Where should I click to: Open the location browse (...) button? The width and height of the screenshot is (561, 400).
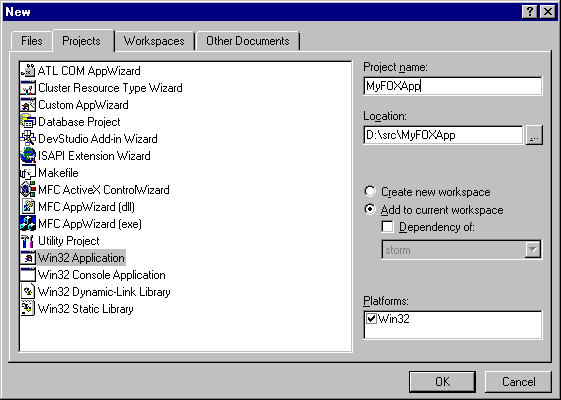pyautogui.click(x=534, y=135)
